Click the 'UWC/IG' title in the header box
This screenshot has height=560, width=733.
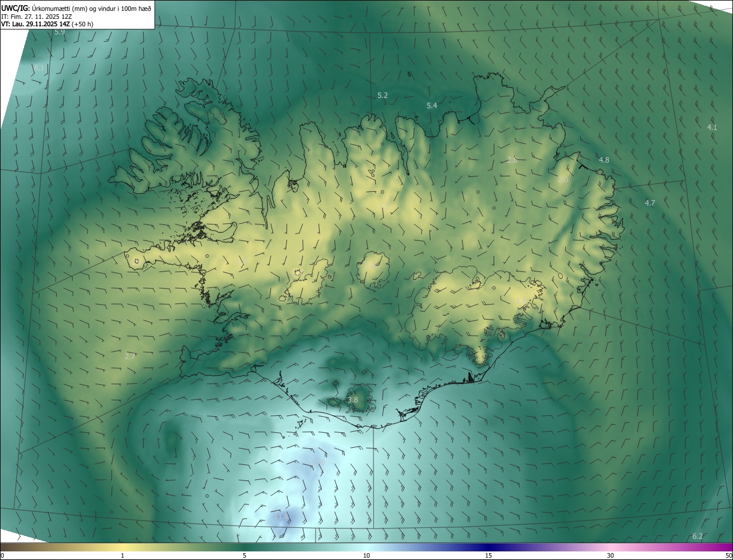point(15,7)
